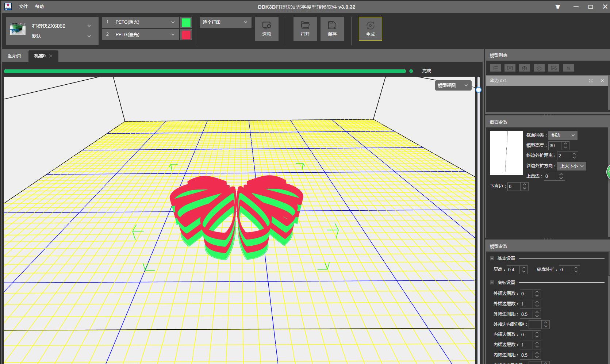
Task: Open the 模型视图 view dropdown
Action: 453,85
